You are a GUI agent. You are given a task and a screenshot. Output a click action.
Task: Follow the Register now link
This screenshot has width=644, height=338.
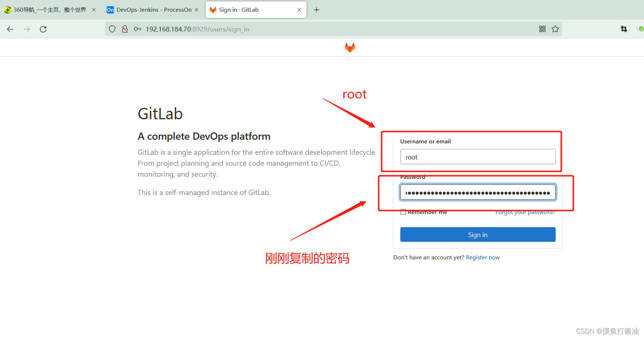[x=483, y=258]
